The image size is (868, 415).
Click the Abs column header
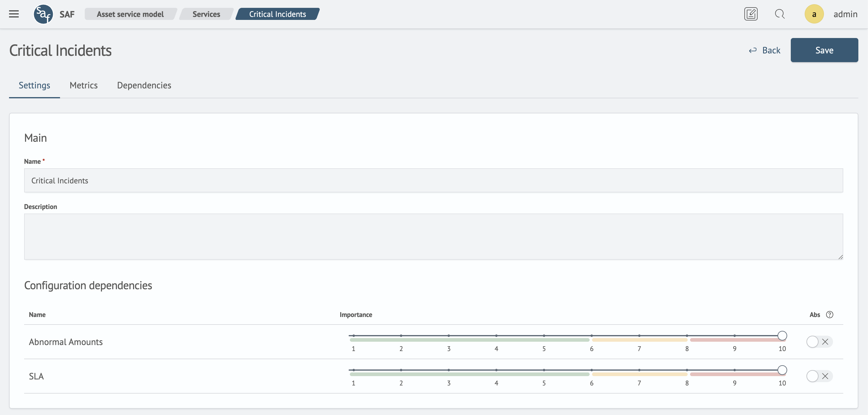point(814,314)
